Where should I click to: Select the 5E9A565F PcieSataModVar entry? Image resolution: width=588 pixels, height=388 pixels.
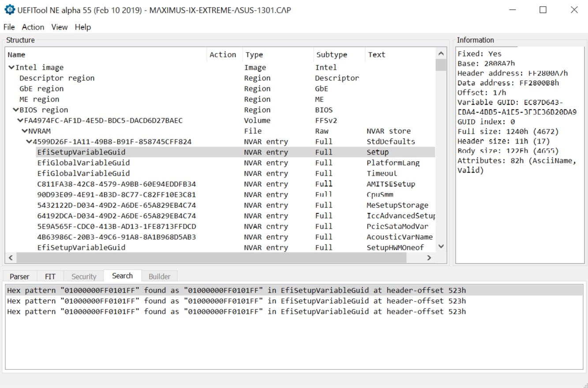(x=220, y=226)
